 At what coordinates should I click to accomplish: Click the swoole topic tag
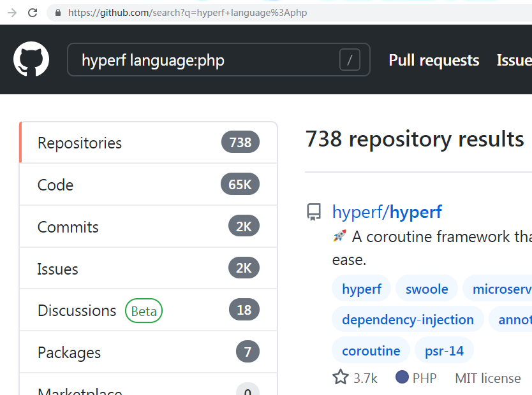[x=427, y=289]
